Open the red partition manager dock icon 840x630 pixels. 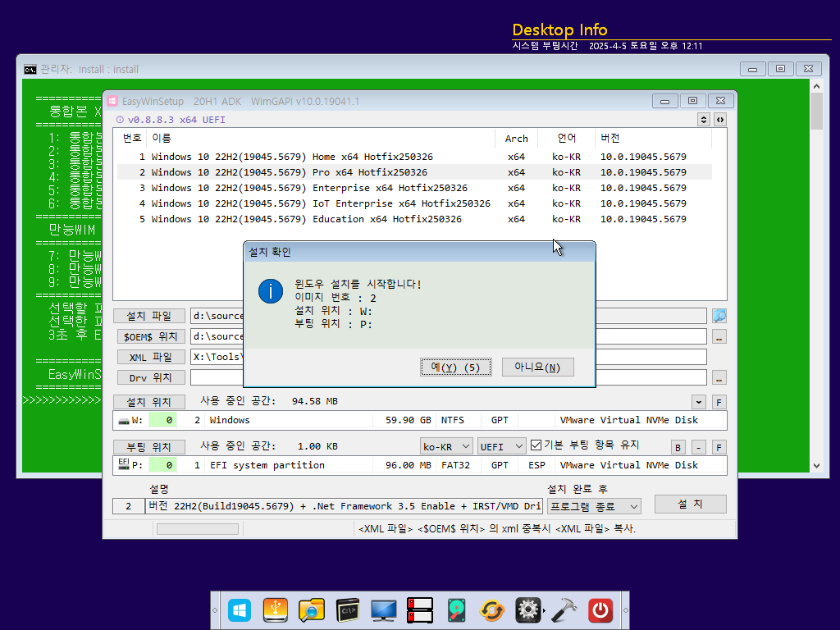coord(420,610)
